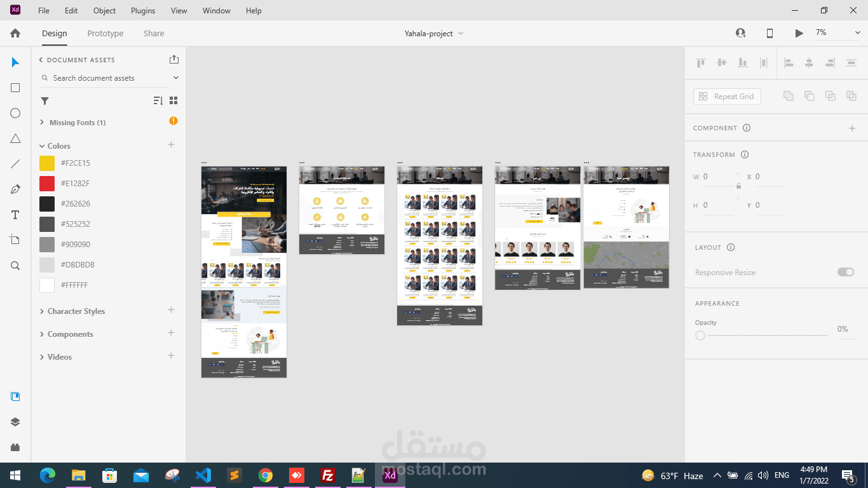Open the Plugins panel icon
The height and width of the screenshot is (488, 868).
(15, 447)
